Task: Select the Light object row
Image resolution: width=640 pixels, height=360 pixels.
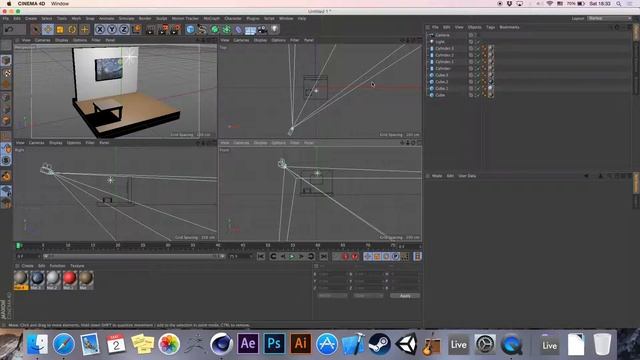Action: 440,42
